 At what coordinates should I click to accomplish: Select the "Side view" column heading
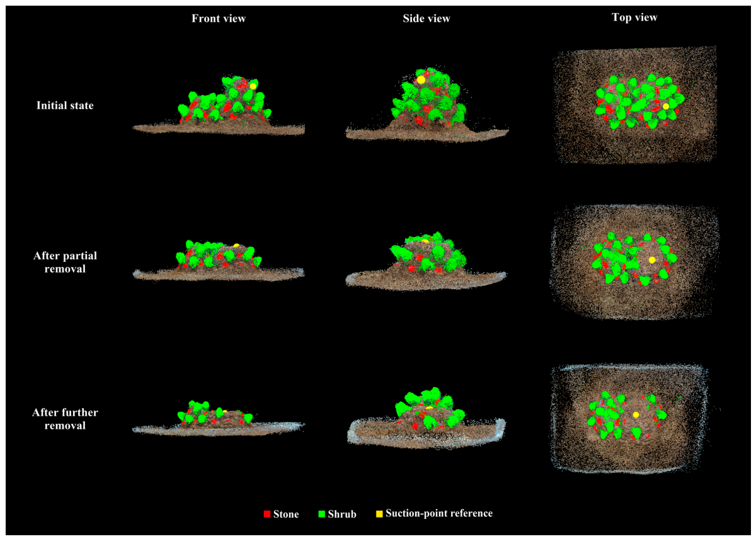(x=427, y=18)
